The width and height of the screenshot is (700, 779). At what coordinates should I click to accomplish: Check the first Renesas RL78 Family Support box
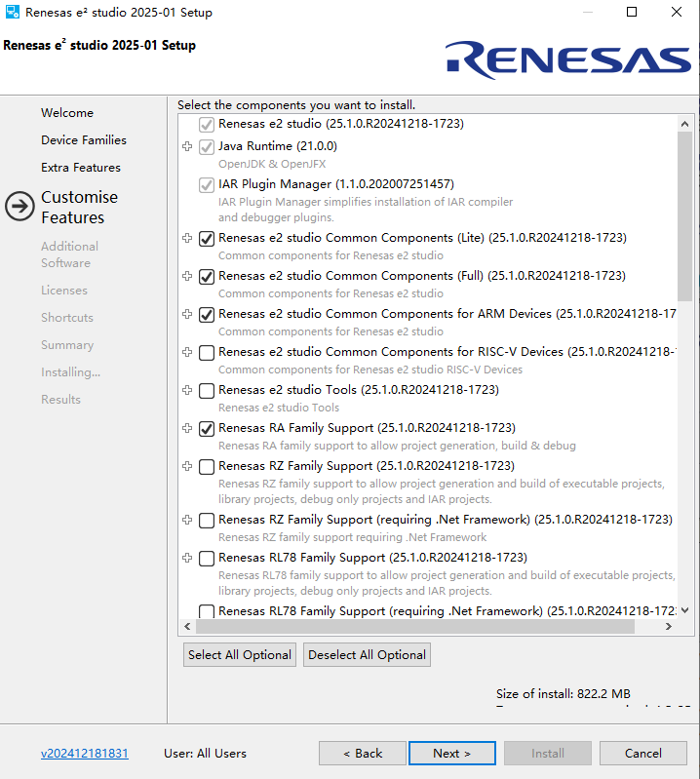point(207,559)
